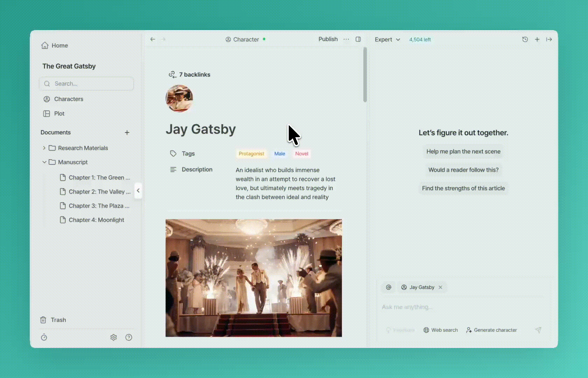This screenshot has width=588, height=378.
Task: Click the Novel tag
Action: click(x=302, y=154)
